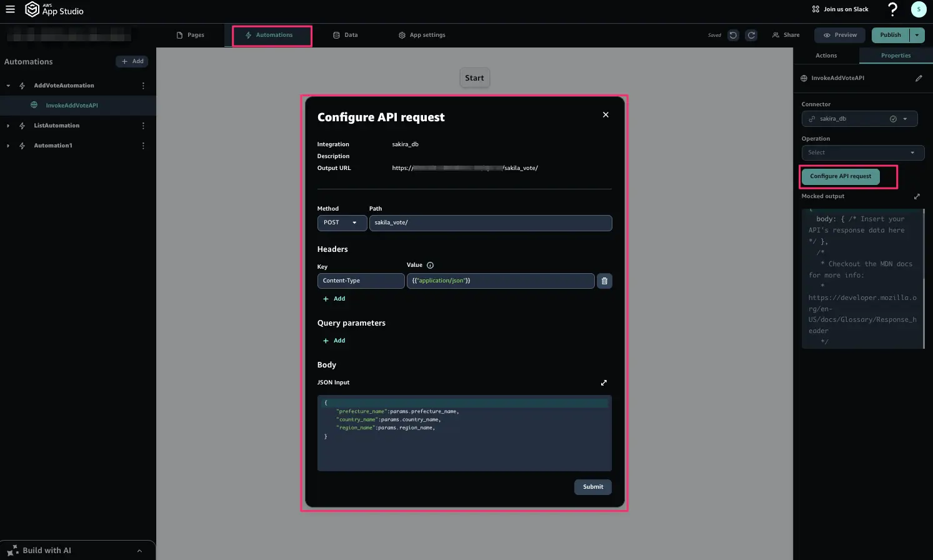
Task: Edit the InvokeAddVoteAPI action name
Action: tap(918, 78)
